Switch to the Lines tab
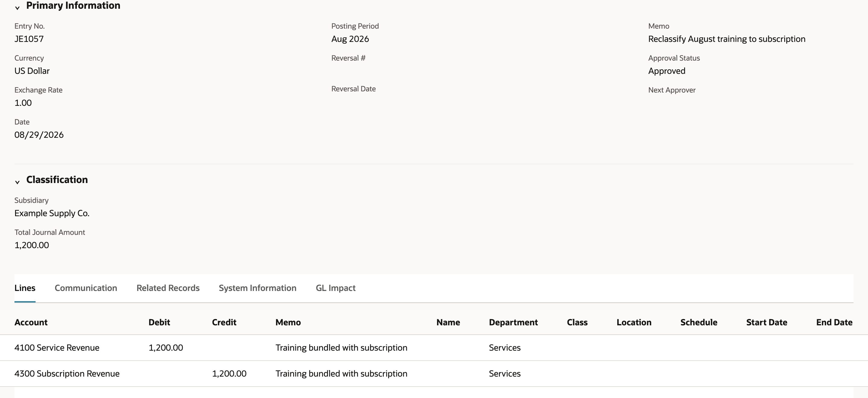The image size is (868, 398). [25, 288]
